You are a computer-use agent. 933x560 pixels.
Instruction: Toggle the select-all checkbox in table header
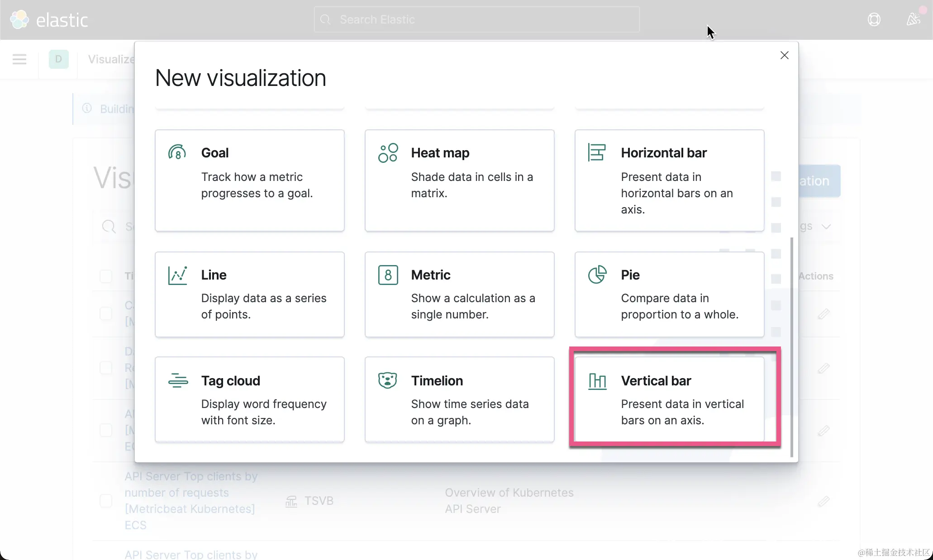click(106, 276)
